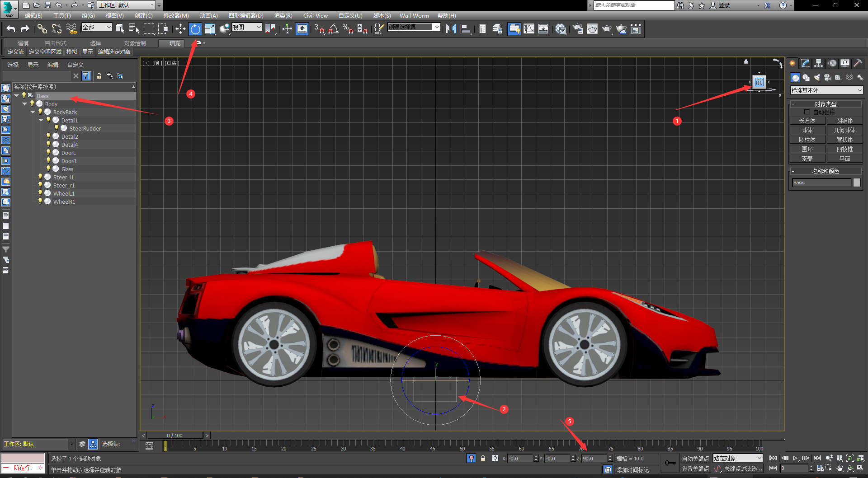Click the object color swatch beside Basis
Screen dimensions: 868x478
point(857,183)
